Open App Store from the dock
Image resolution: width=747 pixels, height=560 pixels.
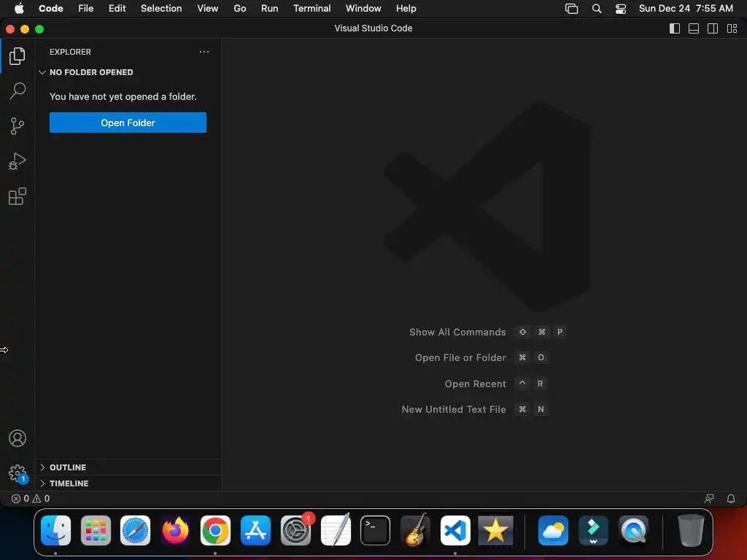click(x=255, y=531)
